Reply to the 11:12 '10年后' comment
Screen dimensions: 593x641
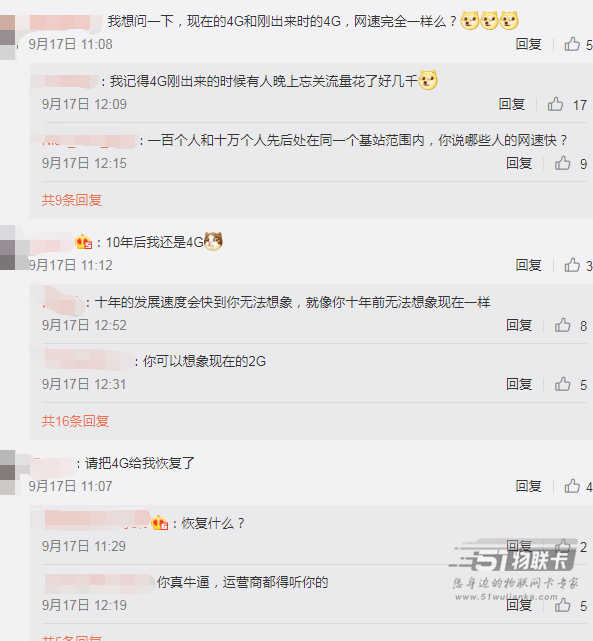tap(528, 265)
